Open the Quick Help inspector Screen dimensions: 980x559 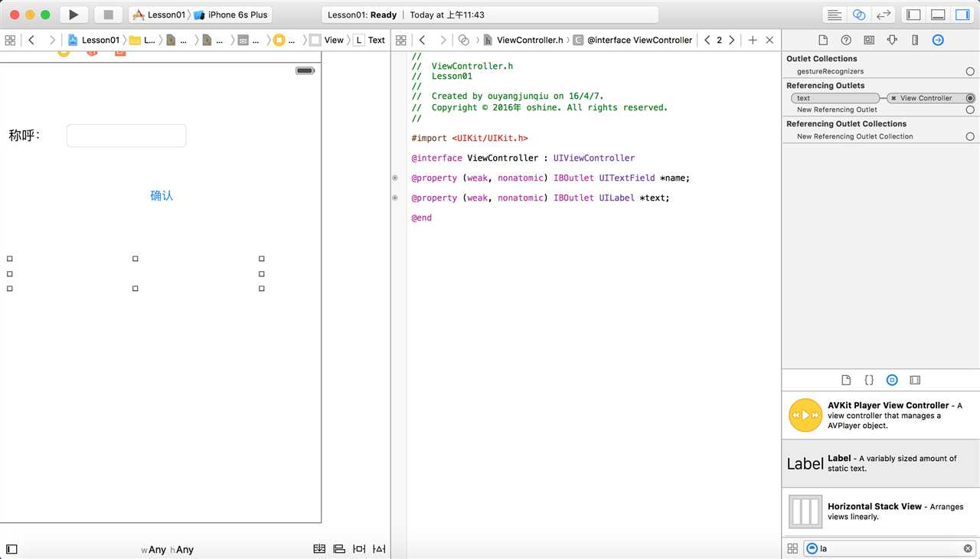click(x=846, y=40)
